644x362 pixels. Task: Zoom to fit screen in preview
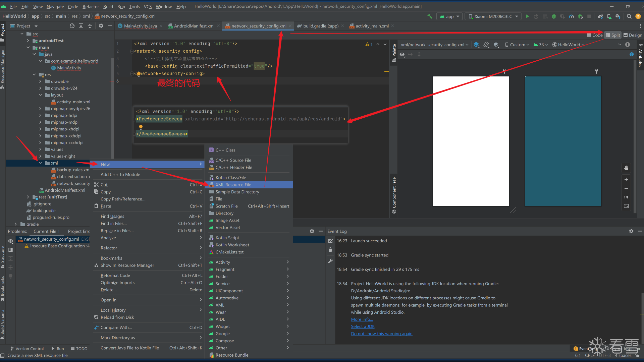[626, 206]
